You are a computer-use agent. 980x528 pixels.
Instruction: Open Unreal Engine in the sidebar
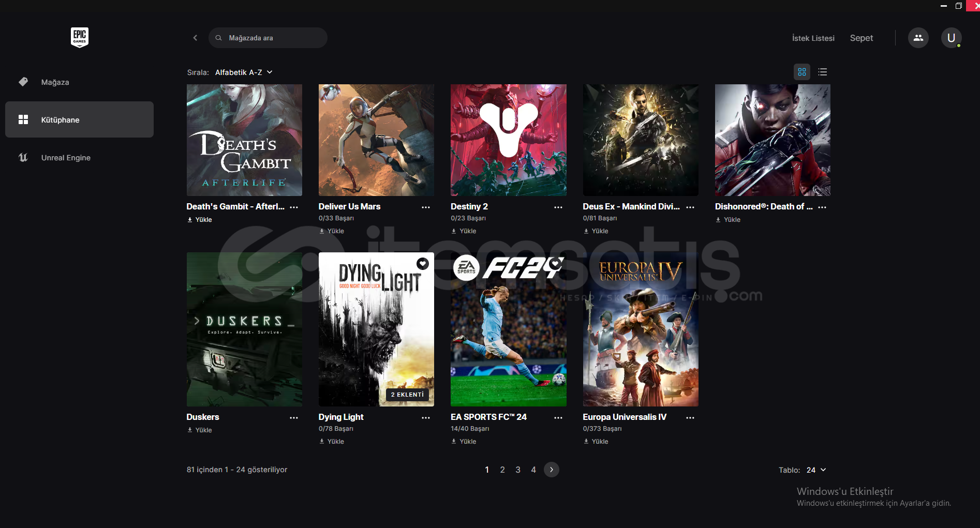click(79, 157)
